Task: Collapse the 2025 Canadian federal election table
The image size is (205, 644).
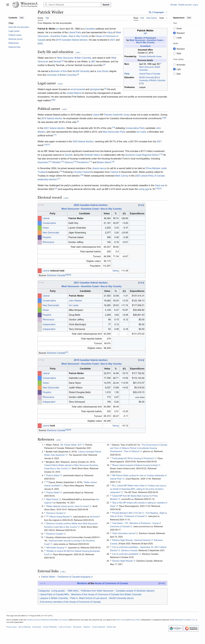Action: click(x=141, y=205)
